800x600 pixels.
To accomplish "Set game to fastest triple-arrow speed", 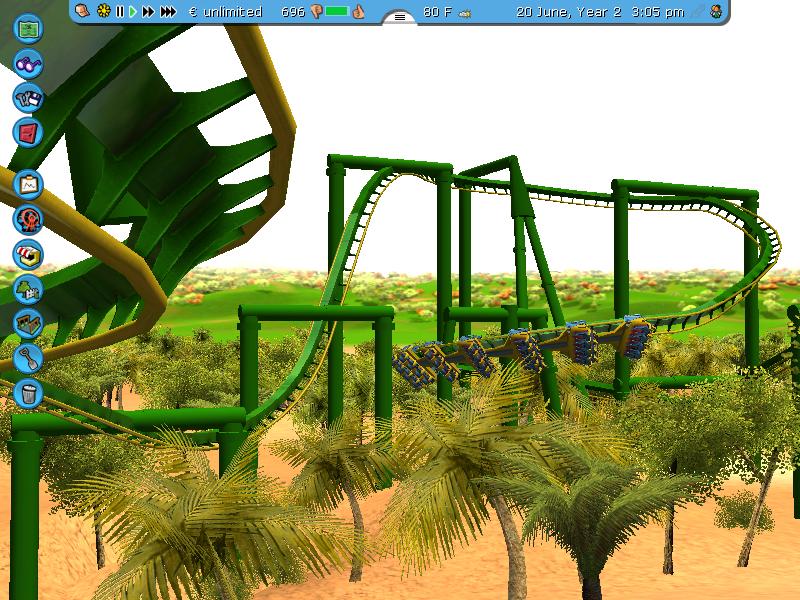I will [168, 11].
